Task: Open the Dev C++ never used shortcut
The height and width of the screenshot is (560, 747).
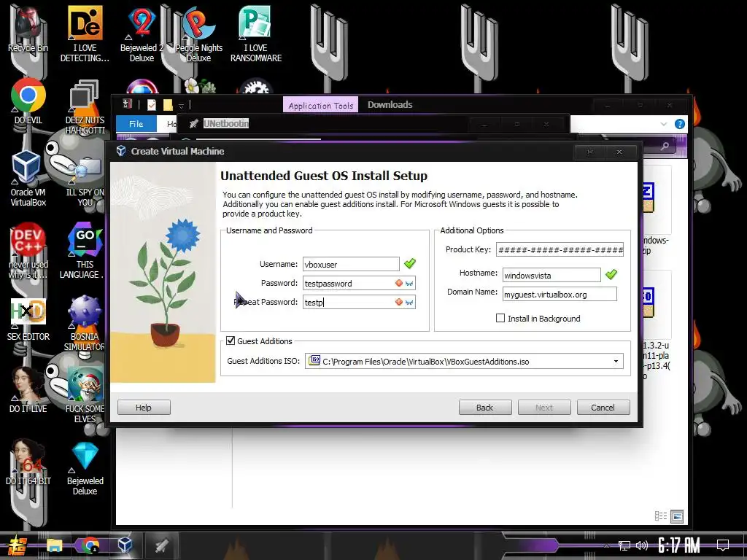Action: pyautogui.click(x=28, y=251)
